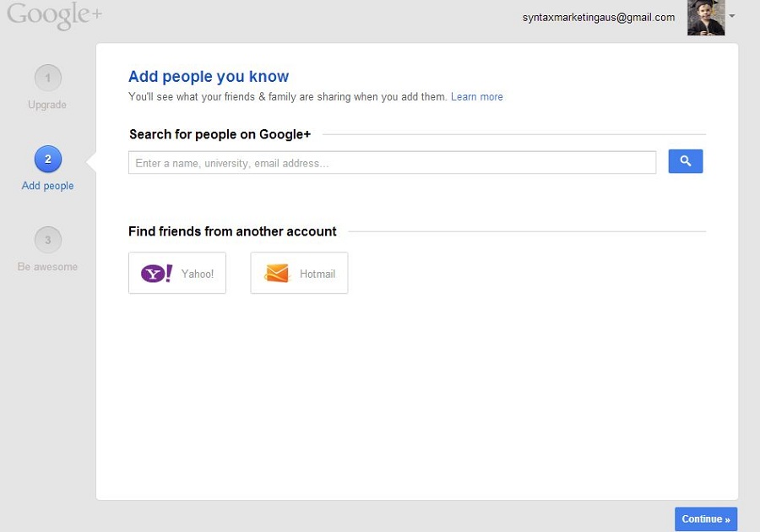Click the Find friends from another account heading
The height and width of the screenshot is (532, 760).
pyautogui.click(x=232, y=231)
